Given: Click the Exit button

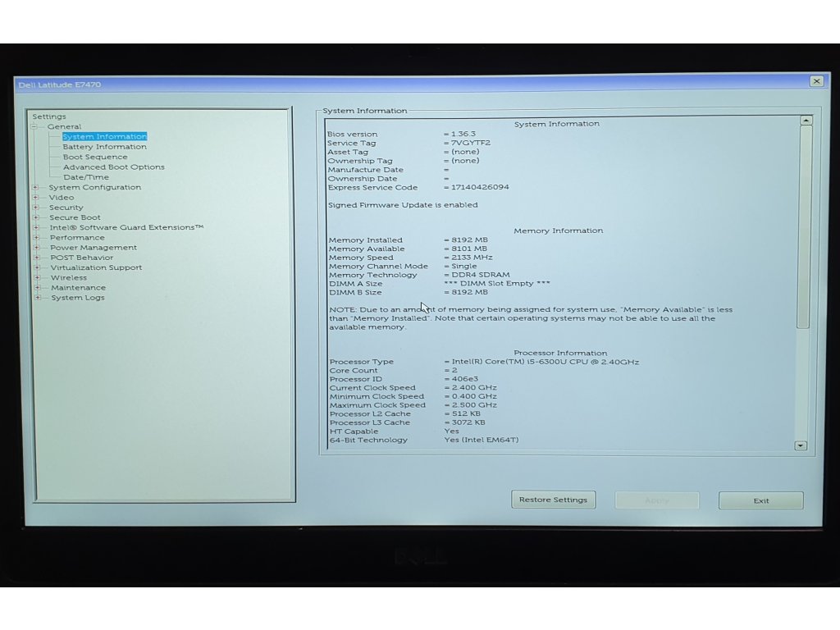Looking at the screenshot, I should point(761,500).
